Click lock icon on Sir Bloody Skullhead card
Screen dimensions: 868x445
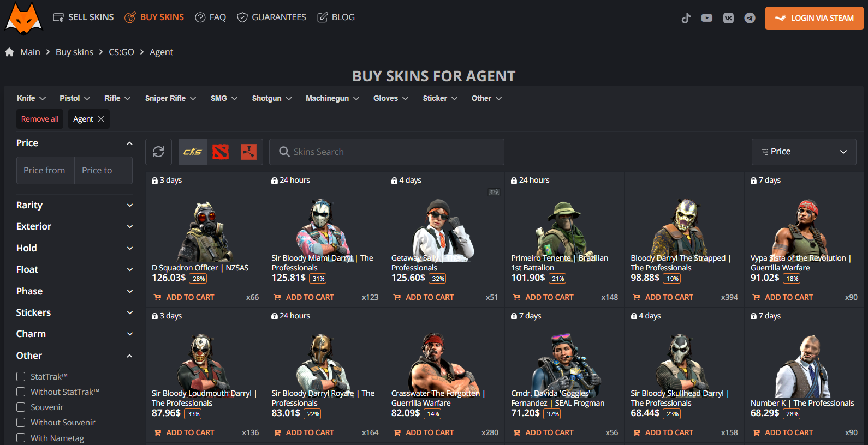[634, 316]
